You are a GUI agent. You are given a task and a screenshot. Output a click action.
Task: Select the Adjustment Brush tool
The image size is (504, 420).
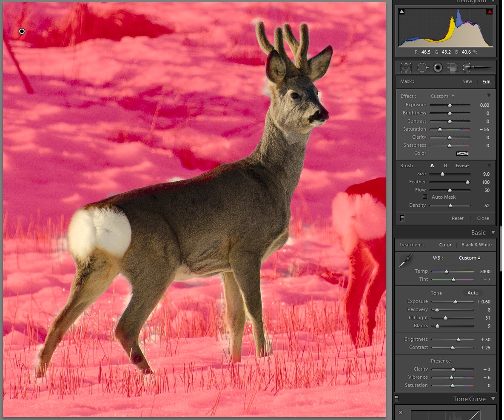pyautogui.click(x=477, y=68)
